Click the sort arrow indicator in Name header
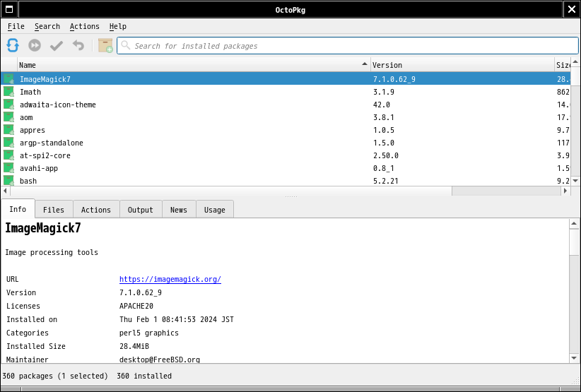Image resolution: width=581 pixels, height=392 pixels. point(365,64)
